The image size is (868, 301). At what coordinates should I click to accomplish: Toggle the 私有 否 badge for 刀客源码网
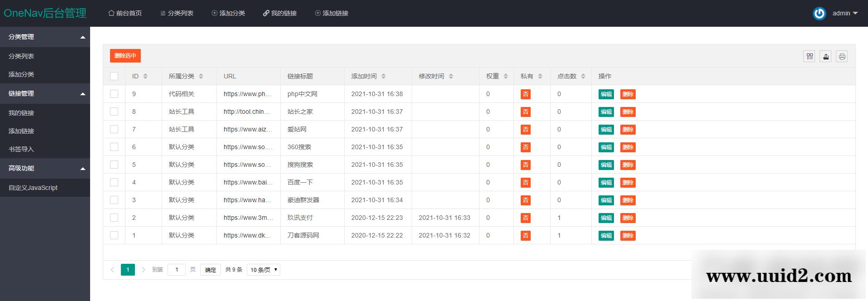[x=525, y=236]
